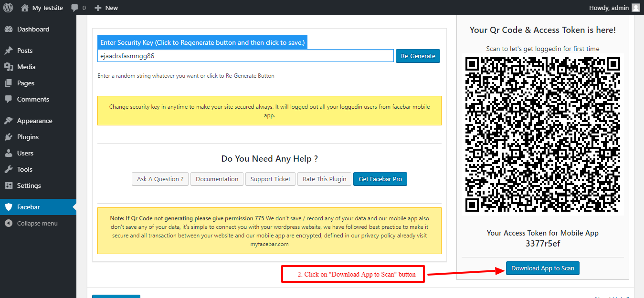Open My Testsite link in admin bar

click(x=48, y=8)
